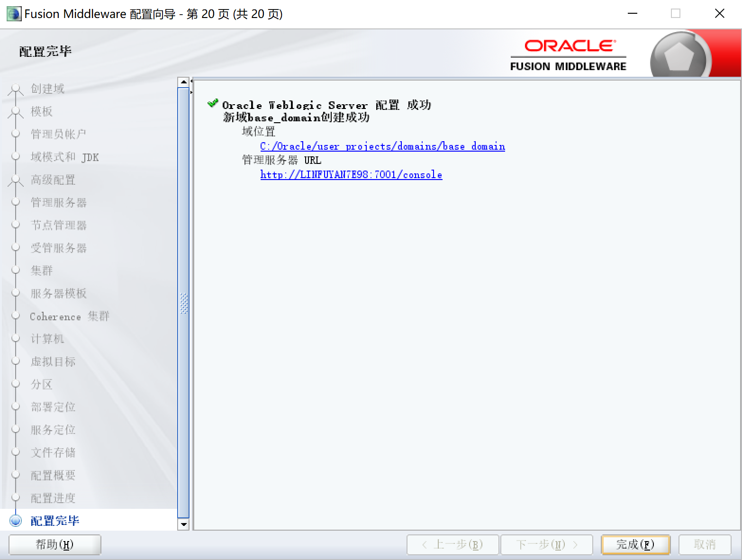Open the base_domain domain location link
742x560 pixels.
point(382,146)
